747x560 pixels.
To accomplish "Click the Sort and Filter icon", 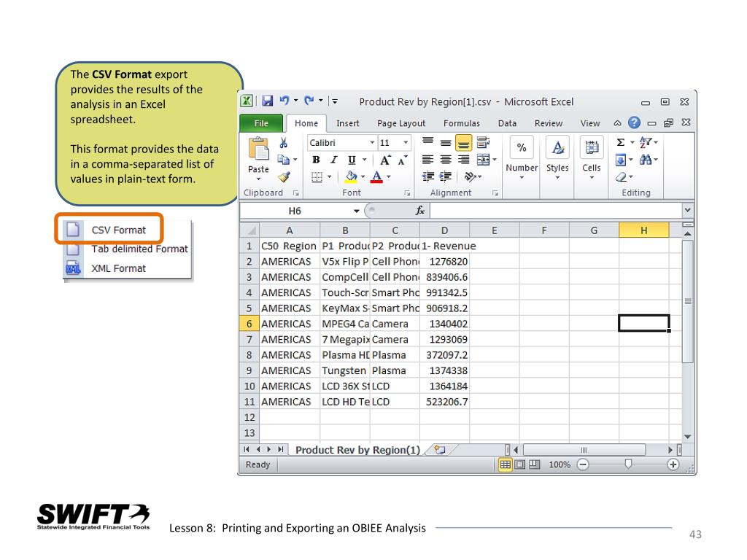I will click(646, 142).
